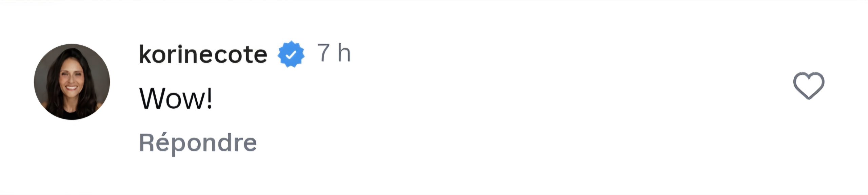Click the outlined heart icon
868x195 pixels.
pos(808,85)
